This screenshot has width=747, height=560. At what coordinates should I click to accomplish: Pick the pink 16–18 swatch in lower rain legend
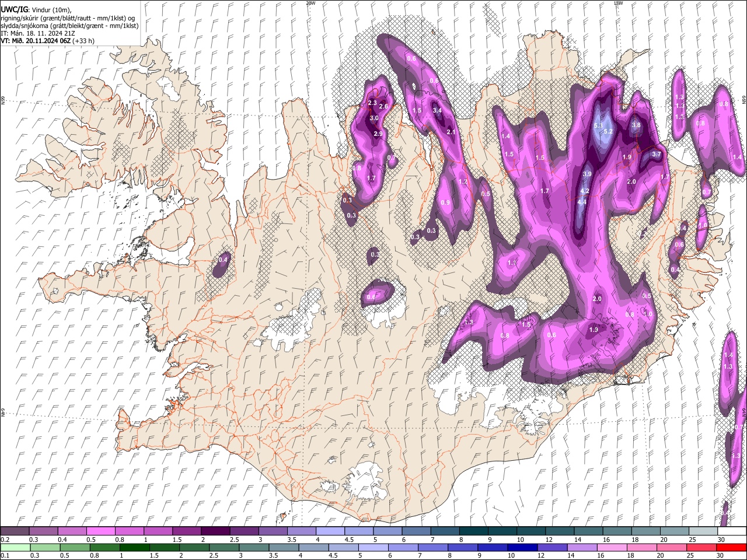pyautogui.click(x=612, y=547)
